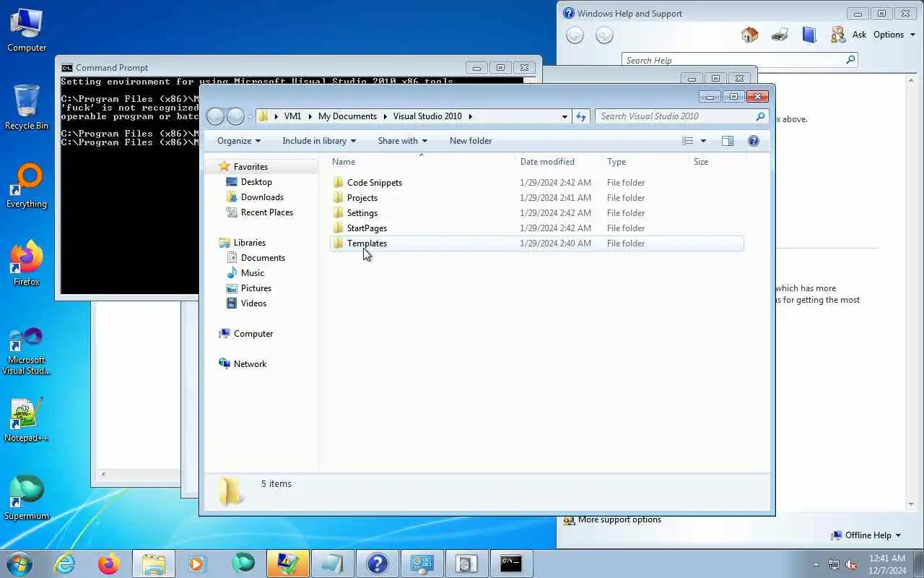Click the Search Help magnifier icon

click(x=850, y=60)
